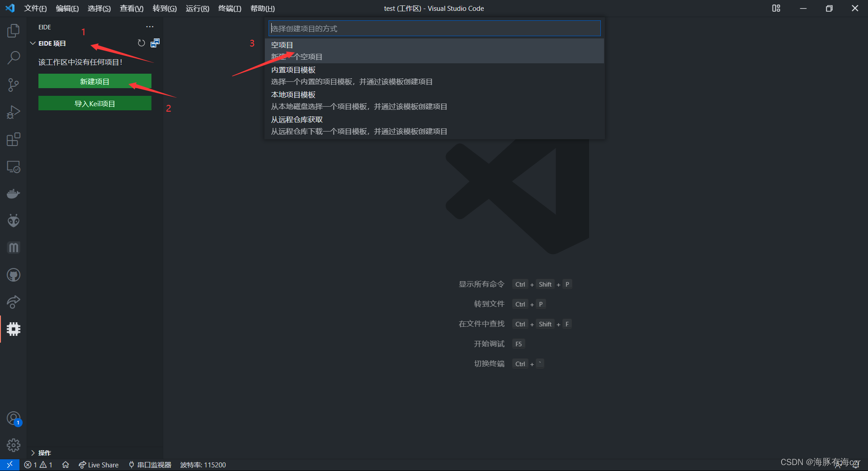Open the 运行(R) menu

click(198, 9)
